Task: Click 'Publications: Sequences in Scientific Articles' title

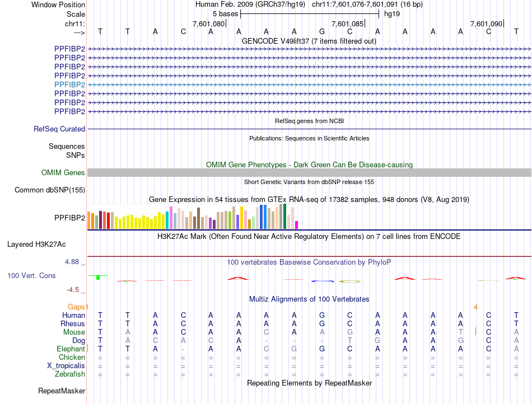Action: point(309,138)
